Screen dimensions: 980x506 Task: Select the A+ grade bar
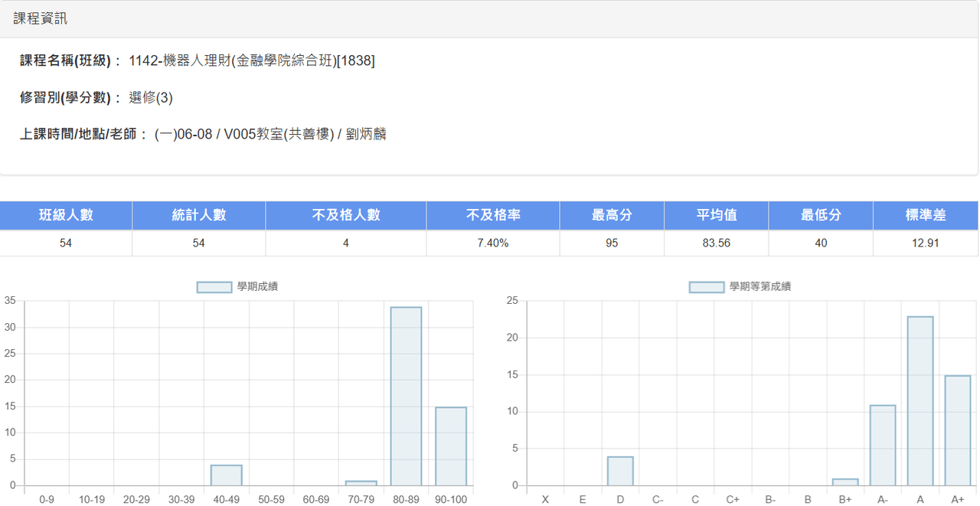pos(958,430)
